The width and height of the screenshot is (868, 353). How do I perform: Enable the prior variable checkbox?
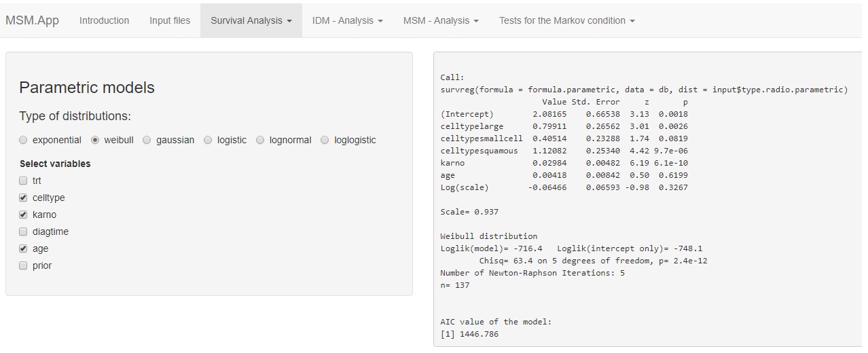click(x=24, y=265)
